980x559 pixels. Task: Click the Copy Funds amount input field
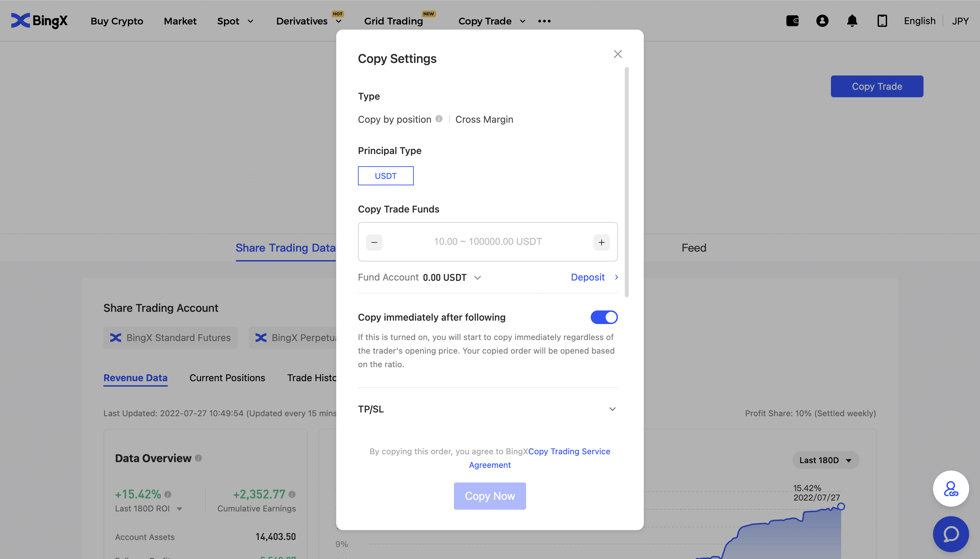(488, 241)
